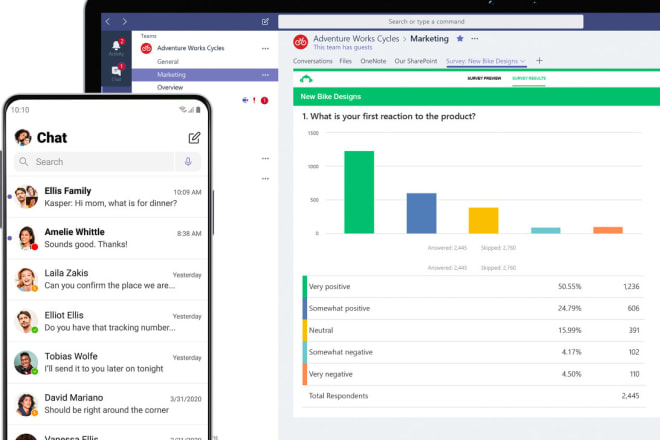Click the blue Somewhat positive bar

(x=421, y=213)
